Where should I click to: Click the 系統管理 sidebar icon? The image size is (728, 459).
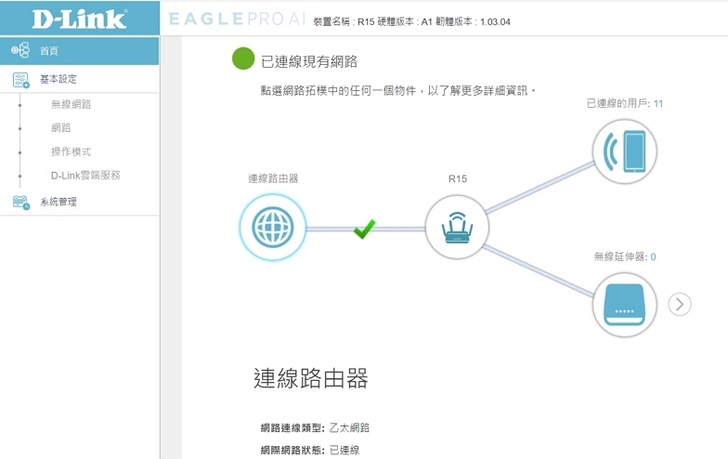(21, 202)
